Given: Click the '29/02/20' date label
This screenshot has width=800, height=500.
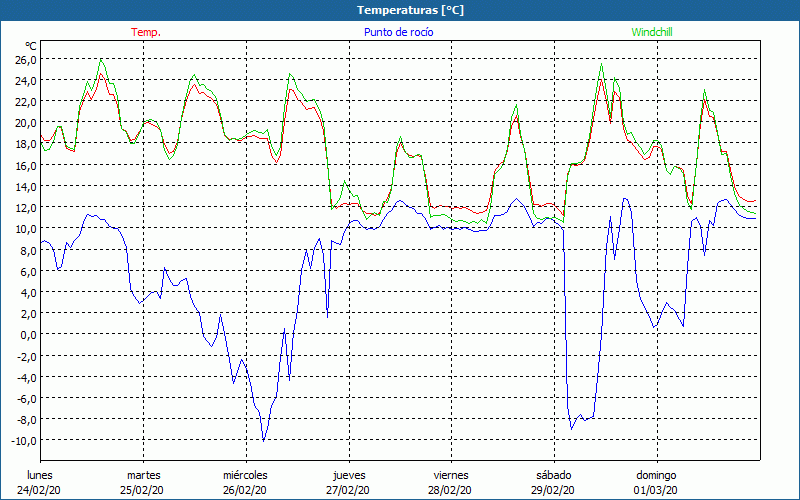Looking at the screenshot, I should 553,490.
